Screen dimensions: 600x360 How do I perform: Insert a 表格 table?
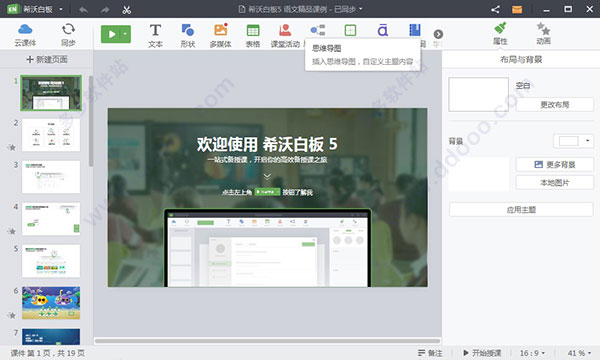[x=253, y=35]
